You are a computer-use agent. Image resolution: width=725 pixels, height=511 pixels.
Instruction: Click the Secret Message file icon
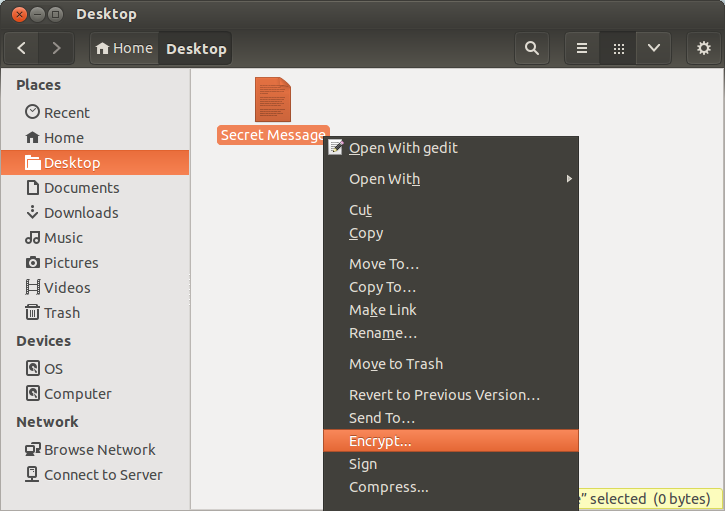coord(273,99)
